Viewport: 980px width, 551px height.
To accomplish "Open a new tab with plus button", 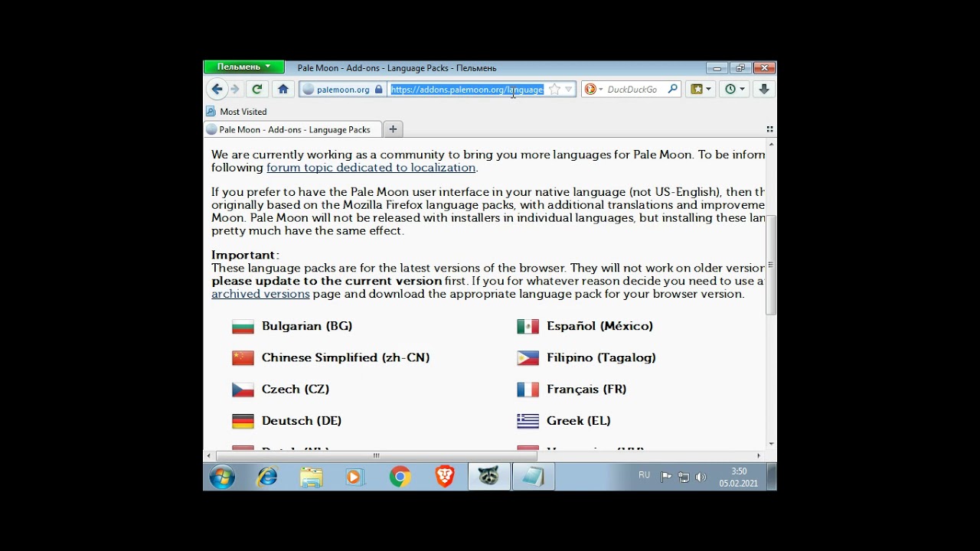I will [393, 129].
